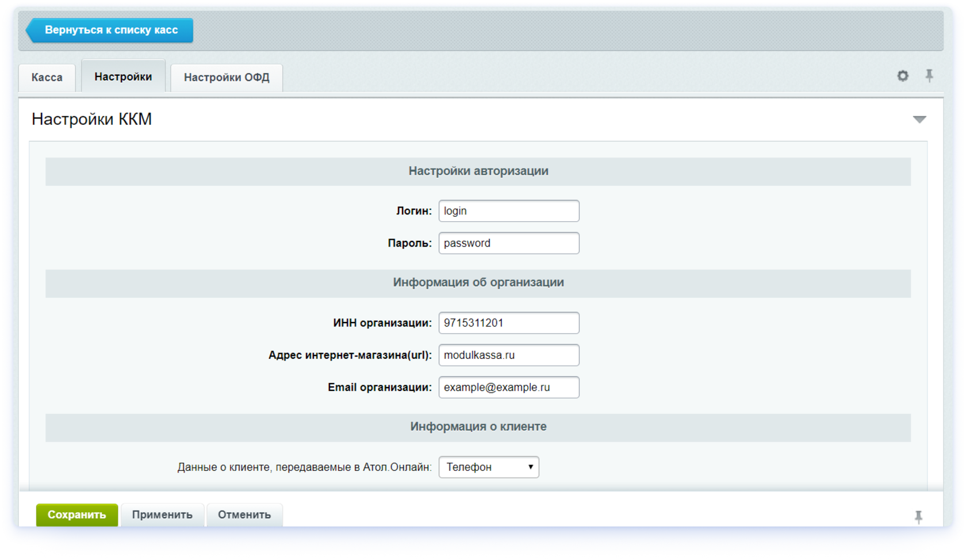Click Вернуться к списку касс button
Image resolution: width=966 pixels, height=560 pixels.
click(x=109, y=30)
